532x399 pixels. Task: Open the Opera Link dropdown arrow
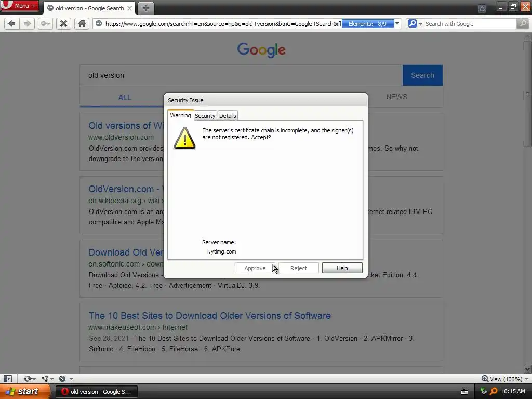(x=34, y=379)
